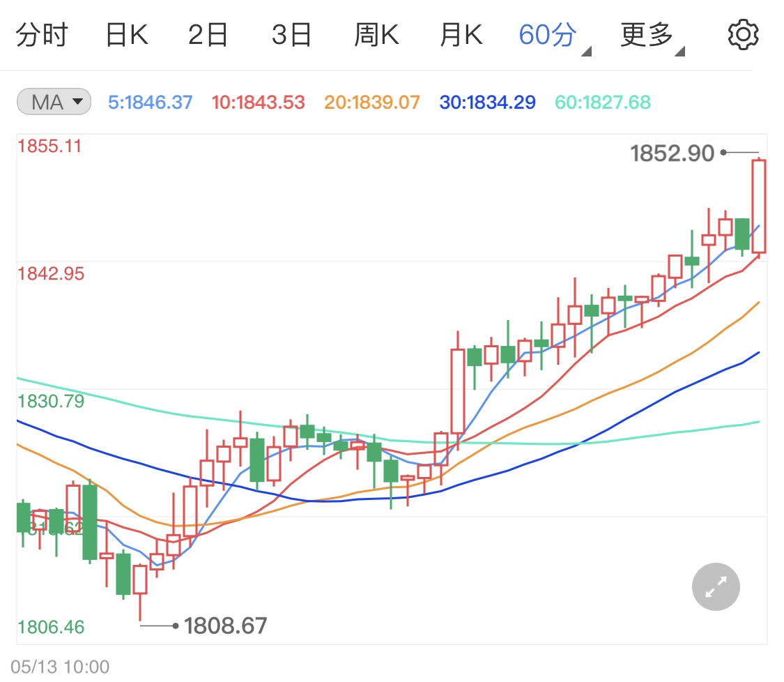Click the date label 05/13 10:00

click(60, 667)
